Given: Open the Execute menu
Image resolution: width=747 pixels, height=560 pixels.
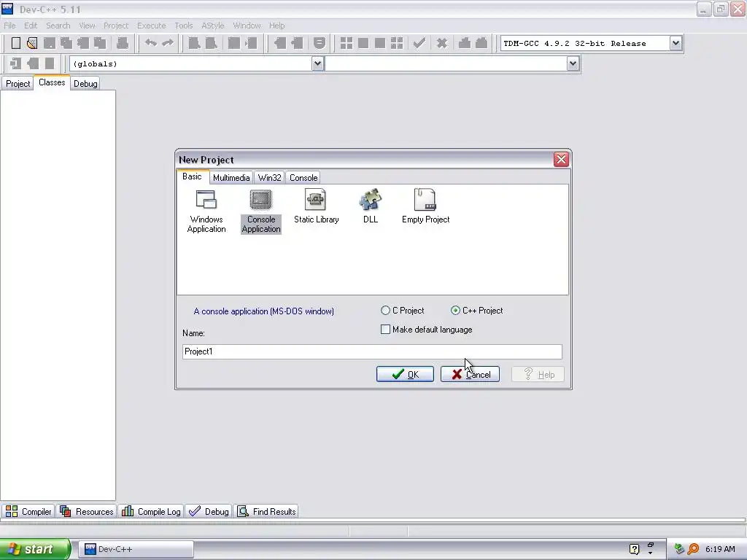Looking at the screenshot, I should [152, 26].
